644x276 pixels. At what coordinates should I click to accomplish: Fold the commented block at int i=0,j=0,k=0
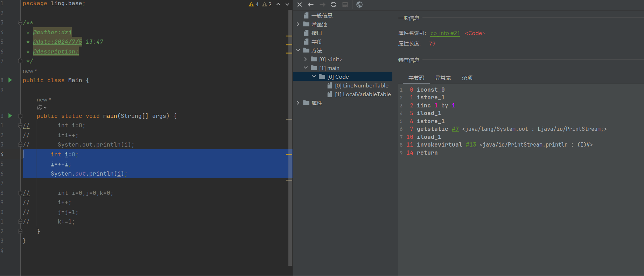tap(20, 193)
